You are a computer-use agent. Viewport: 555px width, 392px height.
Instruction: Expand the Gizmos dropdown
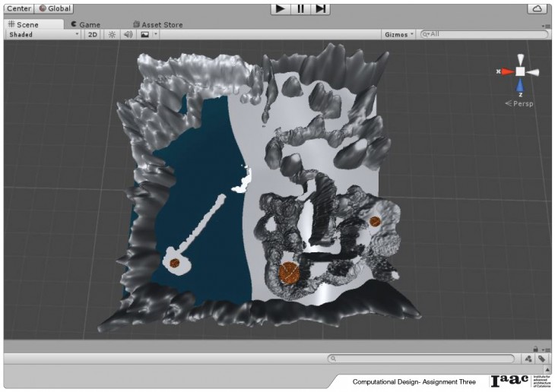pos(400,34)
